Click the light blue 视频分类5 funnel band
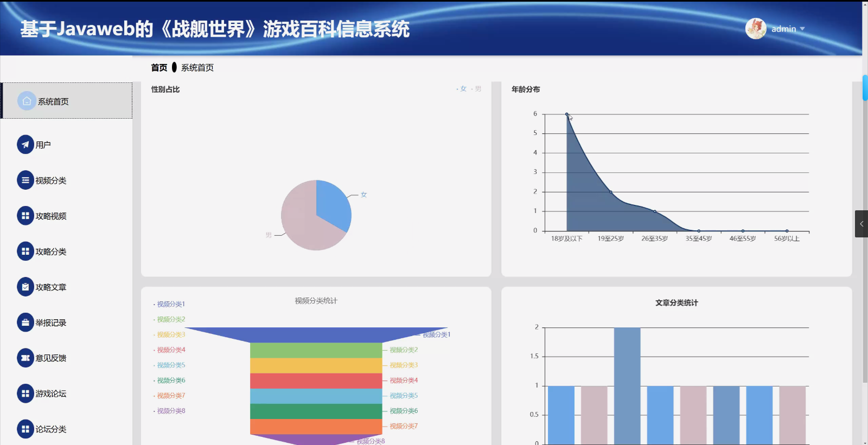Image resolution: width=868 pixels, height=445 pixels. pyautogui.click(x=316, y=396)
